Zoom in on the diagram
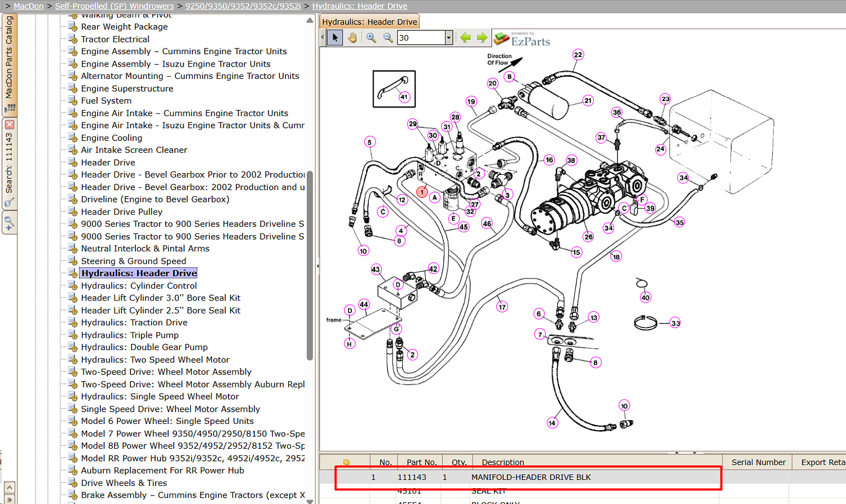This screenshot has width=846, height=504. coord(371,38)
